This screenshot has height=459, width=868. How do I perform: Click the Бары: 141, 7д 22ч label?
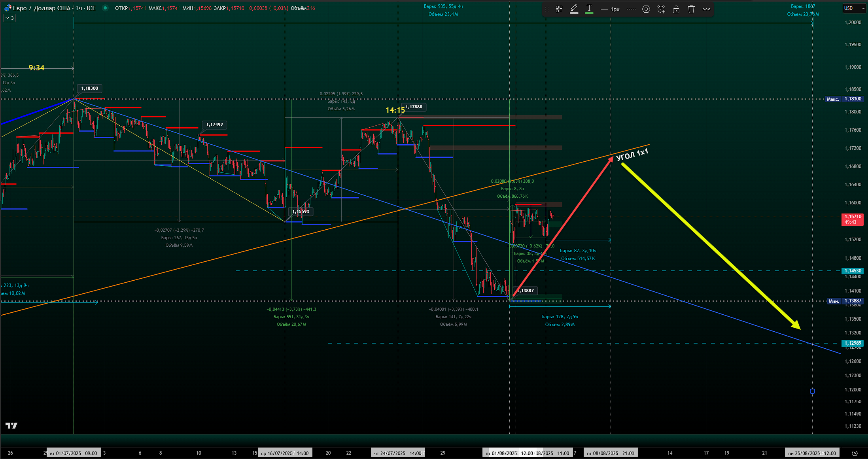(454, 317)
